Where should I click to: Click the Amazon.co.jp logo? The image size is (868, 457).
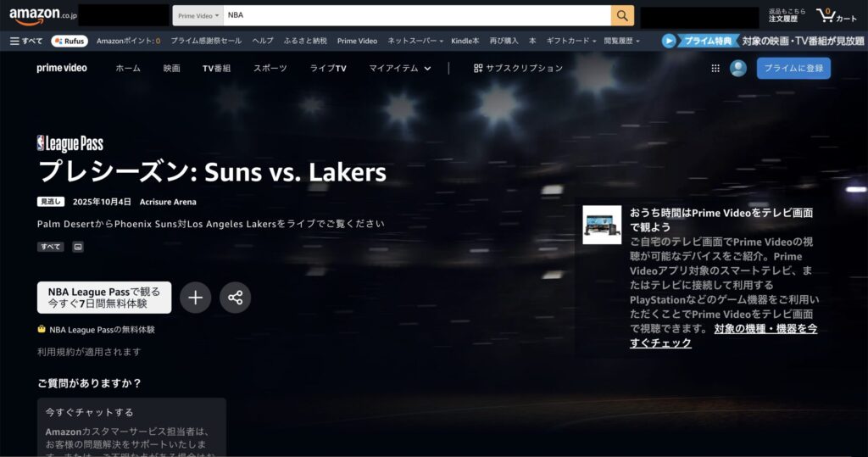click(x=39, y=16)
